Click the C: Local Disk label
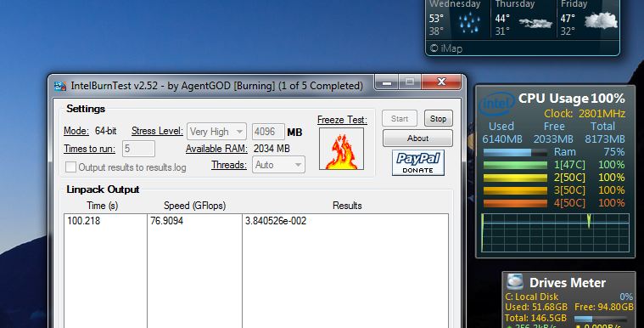Viewport: 644px width, 328px height. pyautogui.click(x=532, y=297)
